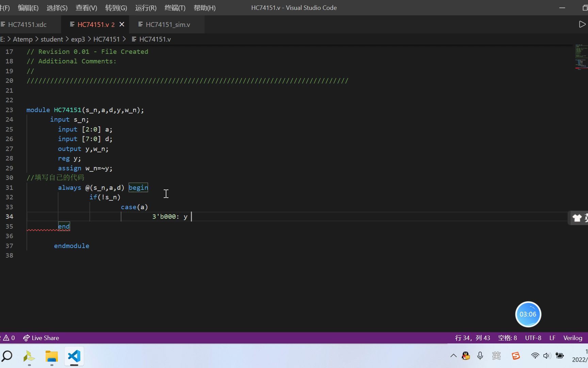This screenshot has width=588, height=368.
Task: Select Verilog language mode
Action: tap(573, 338)
